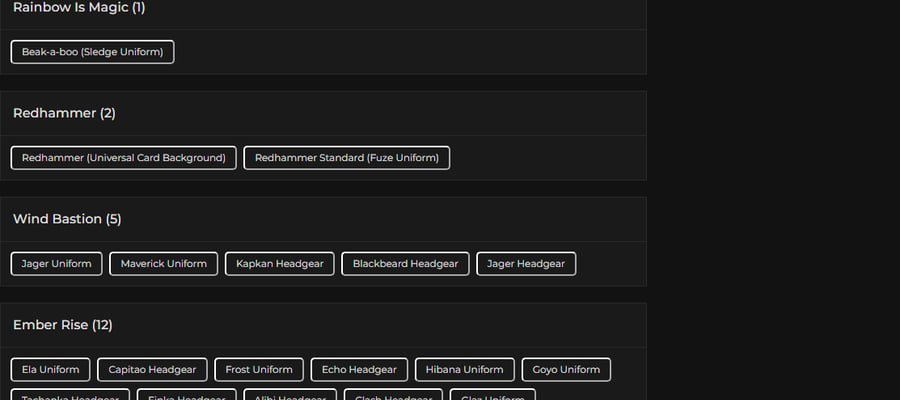Open the Kapkan Headgear item
Image resolution: width=900 pixels, height=400 pixels.
pos(280,264)
